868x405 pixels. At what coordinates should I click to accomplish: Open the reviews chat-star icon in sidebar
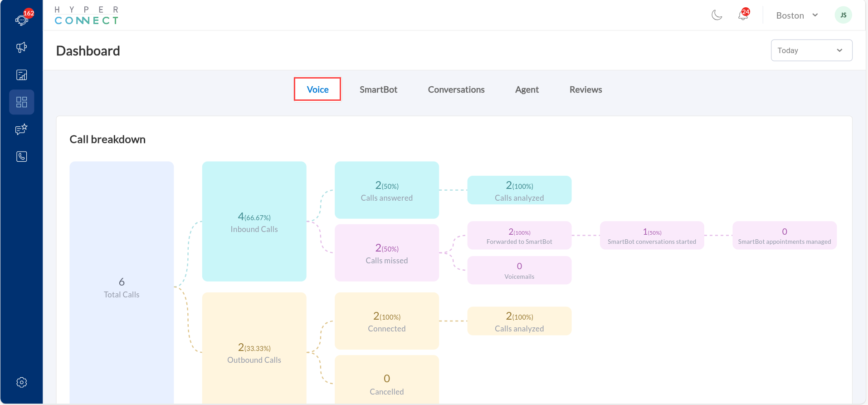22,129
